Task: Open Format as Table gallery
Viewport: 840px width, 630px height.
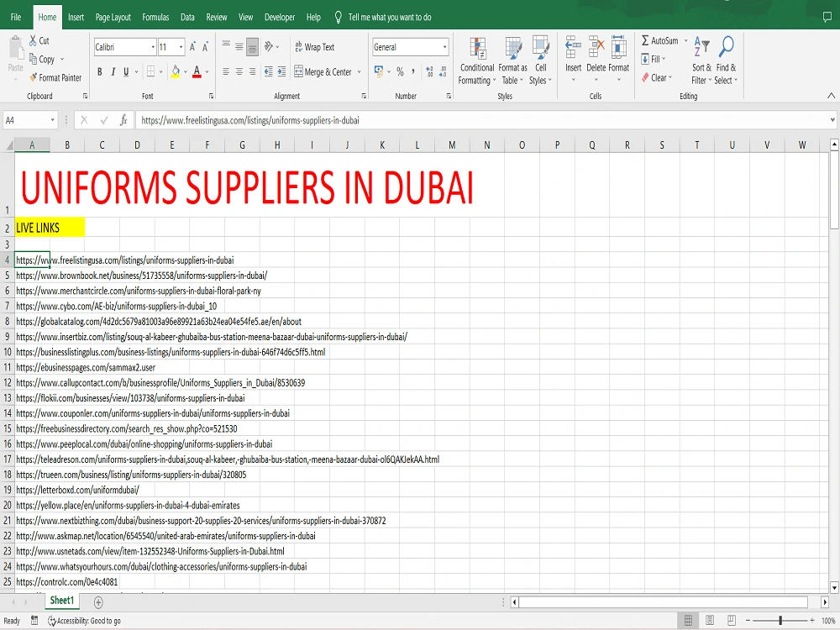Action: tap(512, 60)
